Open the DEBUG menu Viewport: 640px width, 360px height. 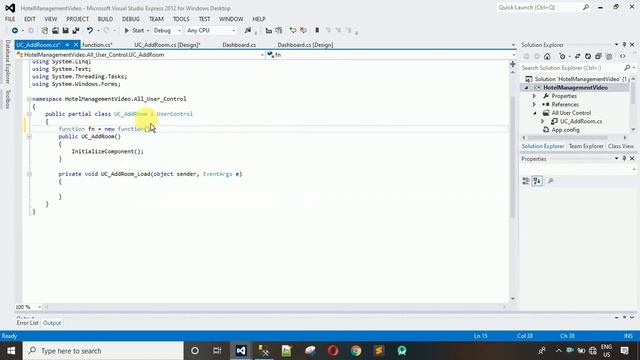pyautogui.click(x=131, y=19)
